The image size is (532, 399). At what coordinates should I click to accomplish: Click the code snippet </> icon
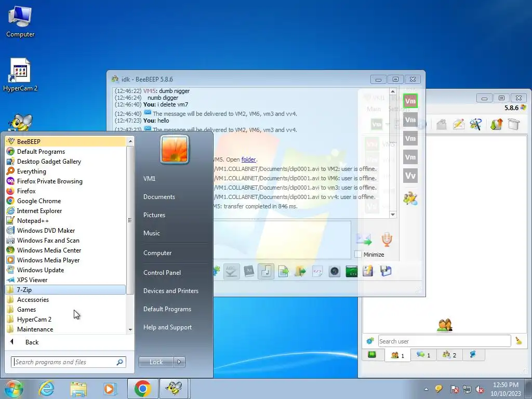(317, 271)
